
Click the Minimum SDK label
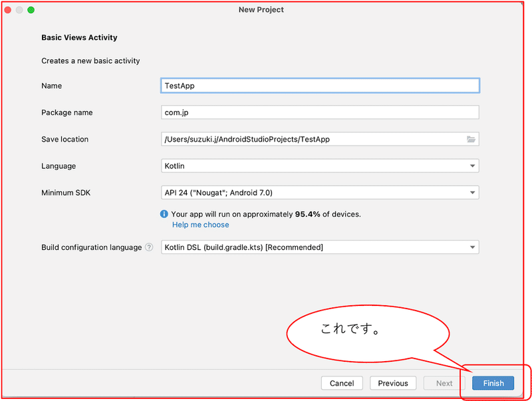(x=66, y=193)
